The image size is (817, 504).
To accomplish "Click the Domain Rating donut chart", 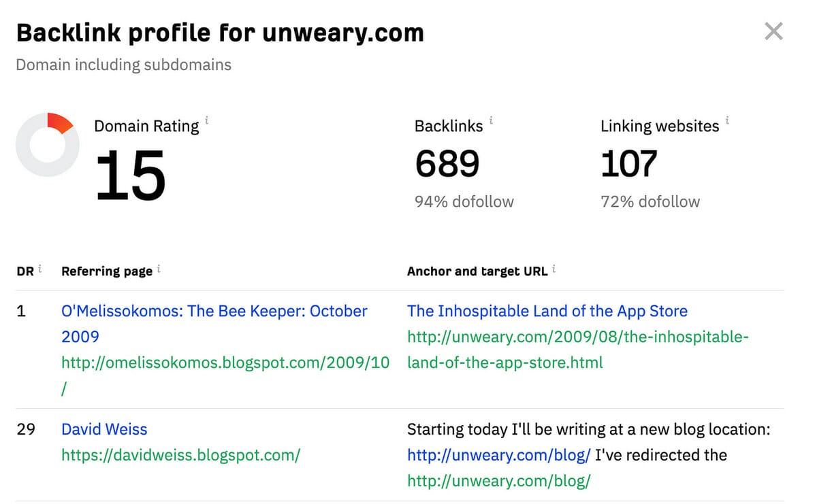I will [x=48, y=145].
